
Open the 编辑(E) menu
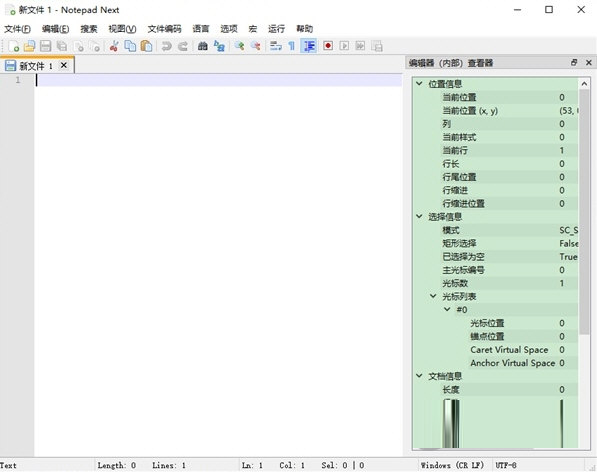(56, 29)
